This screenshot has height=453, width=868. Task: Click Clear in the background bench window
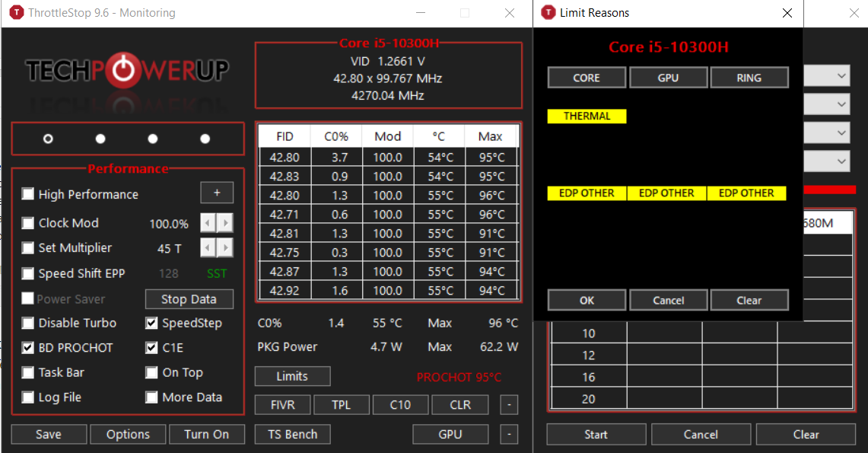(x=806, y=434)
